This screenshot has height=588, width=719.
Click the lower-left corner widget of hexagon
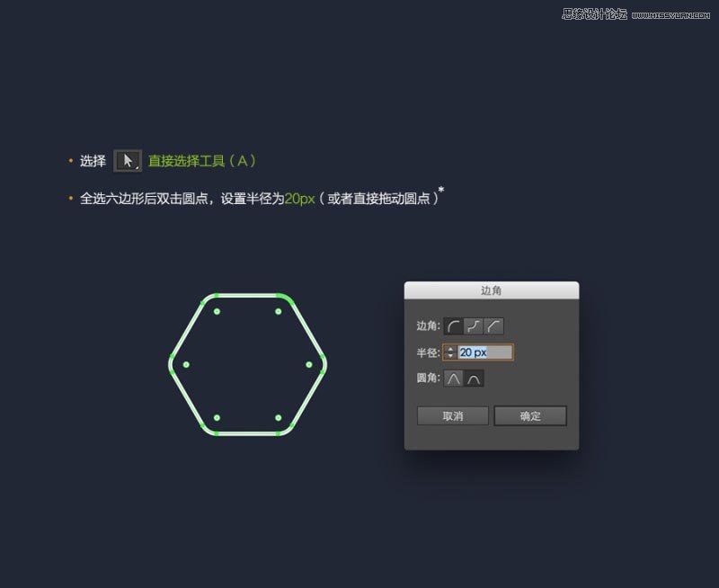pyautogui.click(x=217, y=418)
